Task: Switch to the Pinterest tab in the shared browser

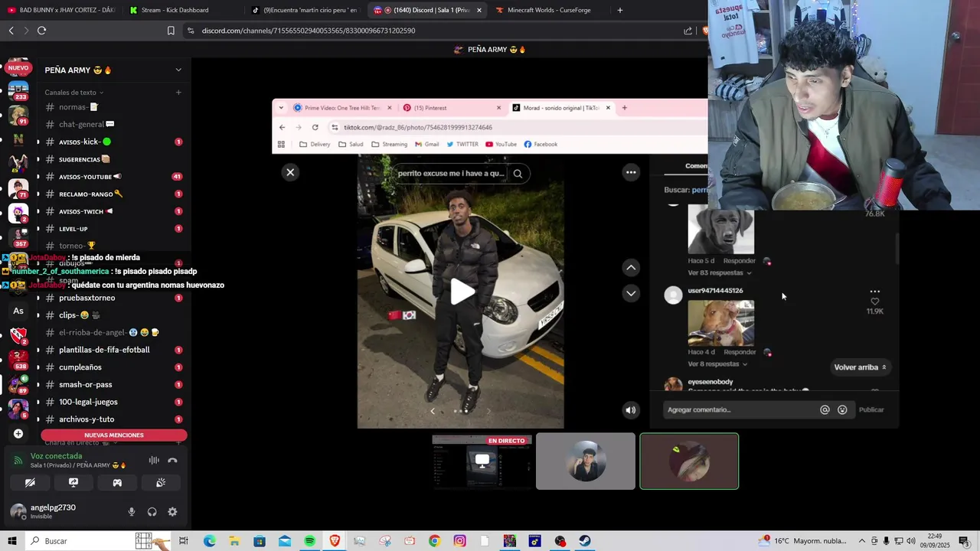Action: pyautogui.click(x=452, y=108)
